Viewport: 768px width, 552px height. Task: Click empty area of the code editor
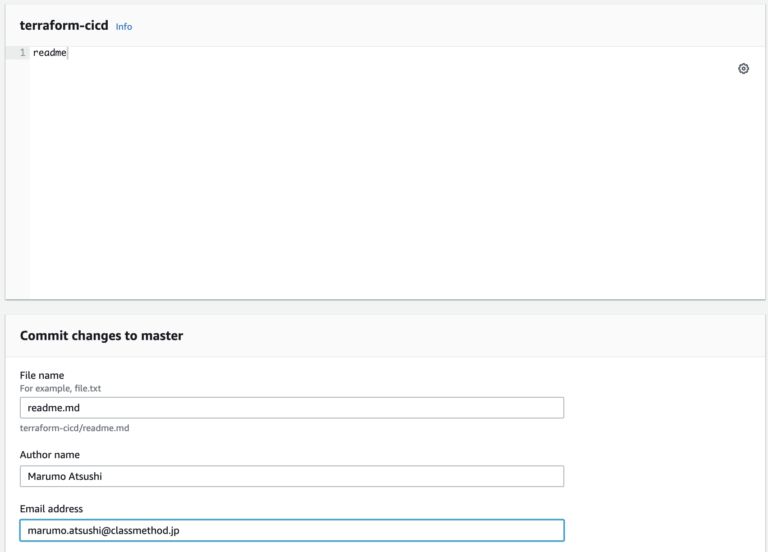tap(390, 180)
